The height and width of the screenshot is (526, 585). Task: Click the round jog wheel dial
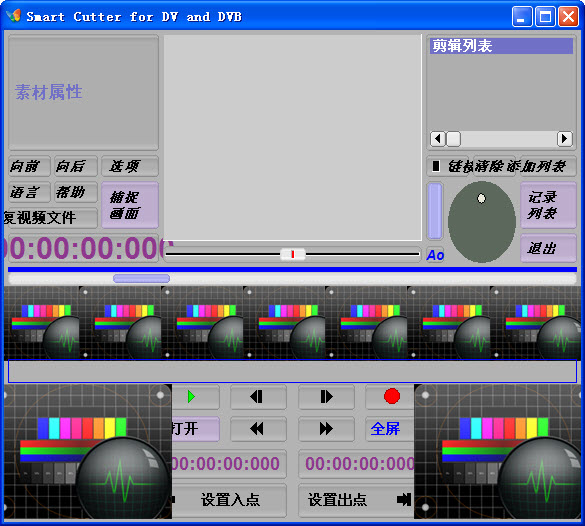click(x=482, y=222)
